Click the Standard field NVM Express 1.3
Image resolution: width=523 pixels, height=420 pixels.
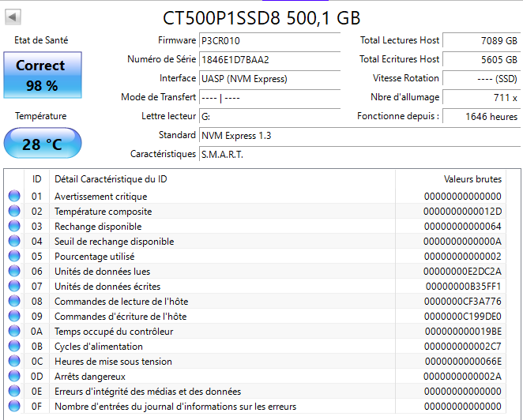tap(359, 136)
